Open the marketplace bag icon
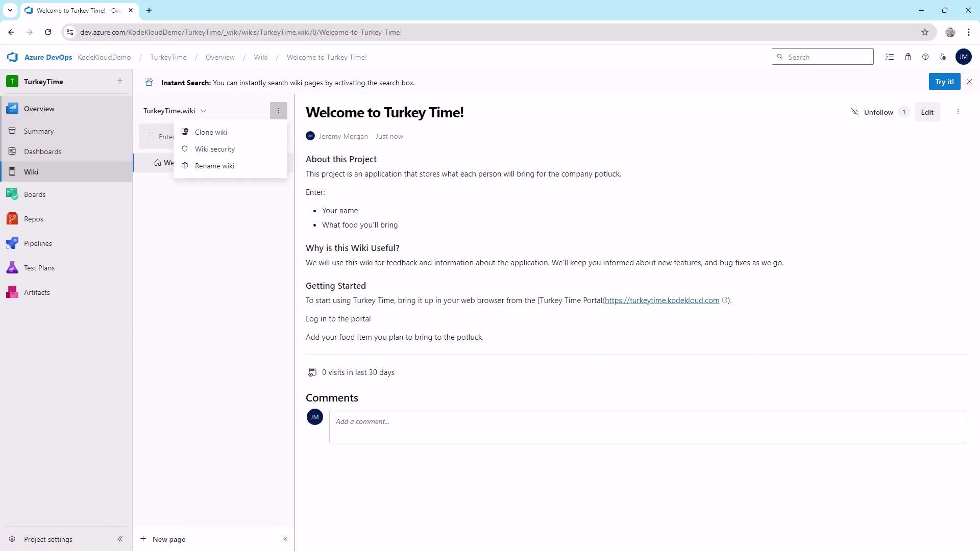Screen dimensions: 980x551 pyautogui.click(x=908, y=57)
